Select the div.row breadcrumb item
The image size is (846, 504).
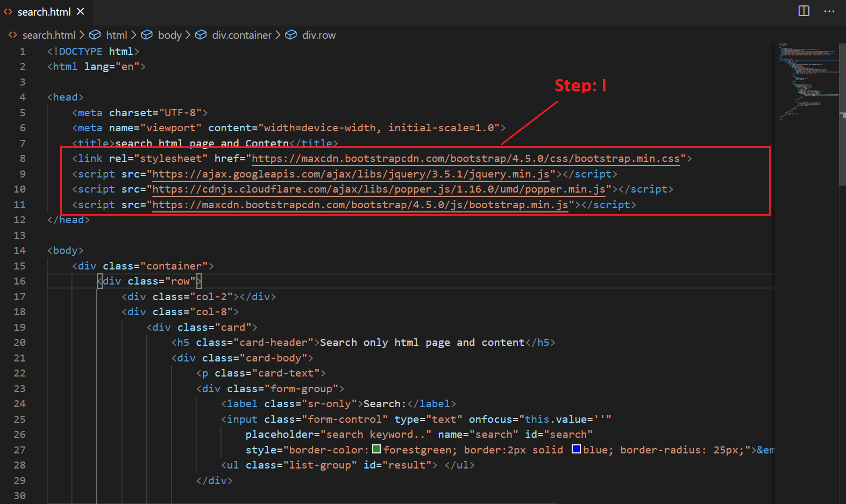(318, 35)
